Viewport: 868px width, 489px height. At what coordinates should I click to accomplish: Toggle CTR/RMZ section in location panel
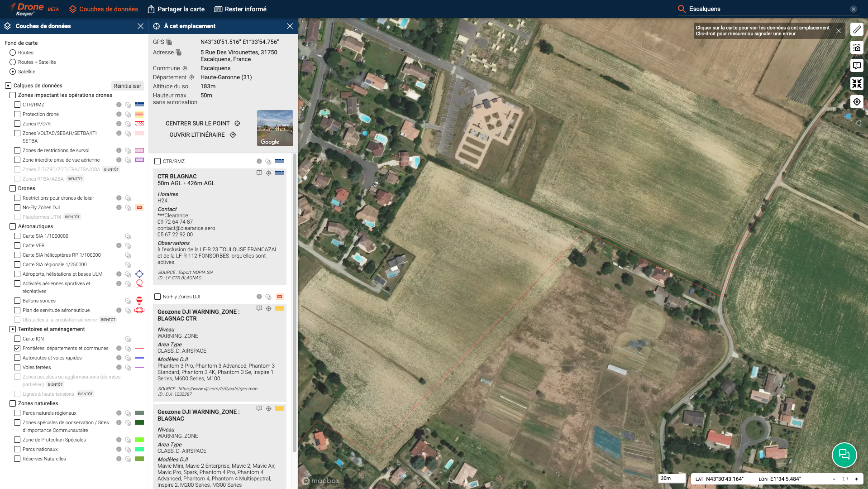[x=157, y=161]
